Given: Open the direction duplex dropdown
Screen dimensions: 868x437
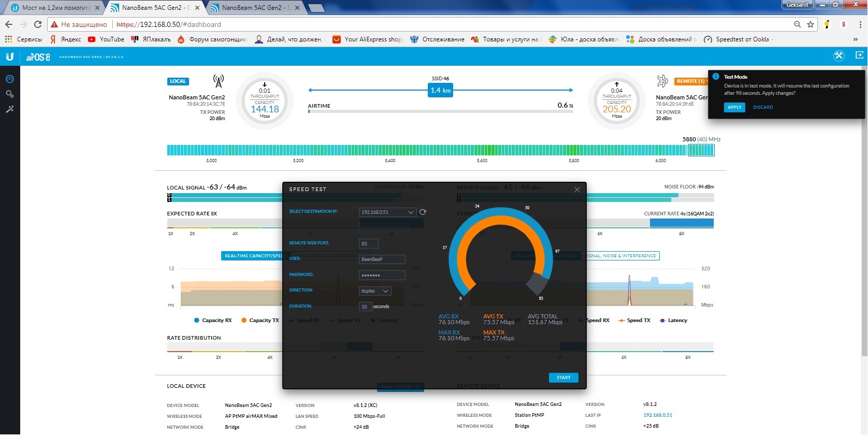Looking at the screenshot, I should coord(375,291).
